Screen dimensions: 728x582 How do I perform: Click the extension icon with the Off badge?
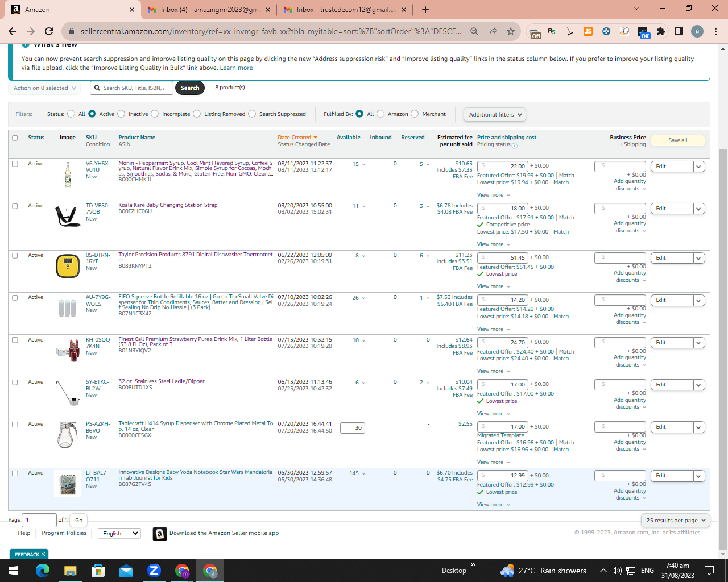[534, 32]
